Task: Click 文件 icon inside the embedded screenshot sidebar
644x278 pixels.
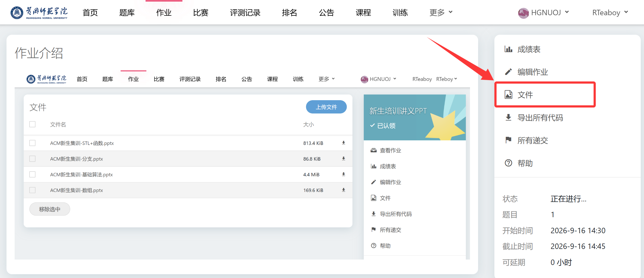Action: pyautogui.click(x=373, y=198)
